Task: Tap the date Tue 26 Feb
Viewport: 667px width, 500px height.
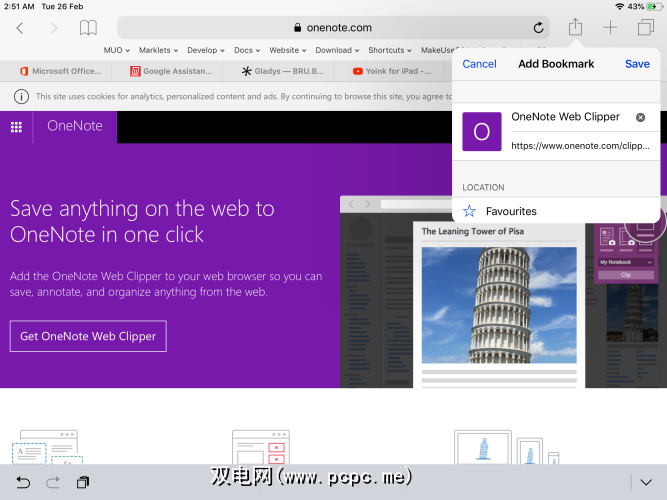Action: pyautogui.click(x=62, y=6)
